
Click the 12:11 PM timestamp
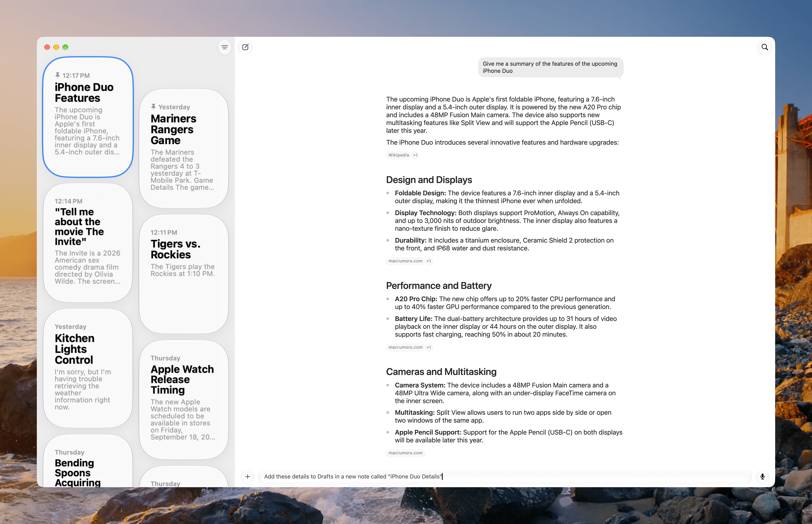pos(164,232)
